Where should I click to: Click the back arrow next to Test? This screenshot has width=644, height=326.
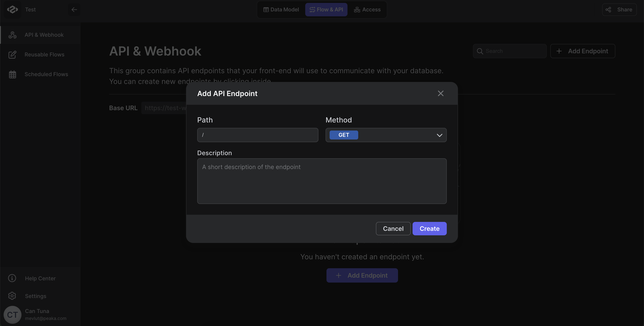[74, 9]
